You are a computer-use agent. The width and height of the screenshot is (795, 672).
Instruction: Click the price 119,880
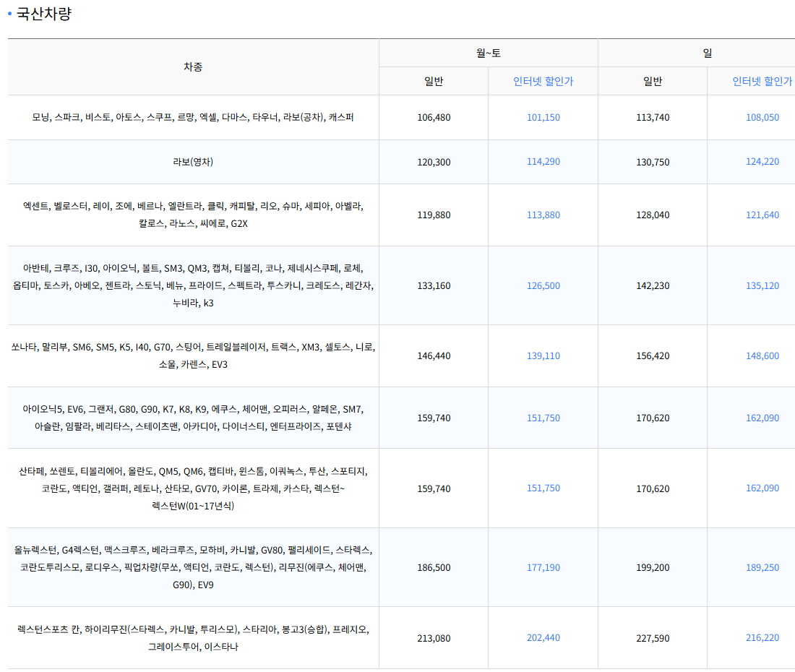[434, 215]
